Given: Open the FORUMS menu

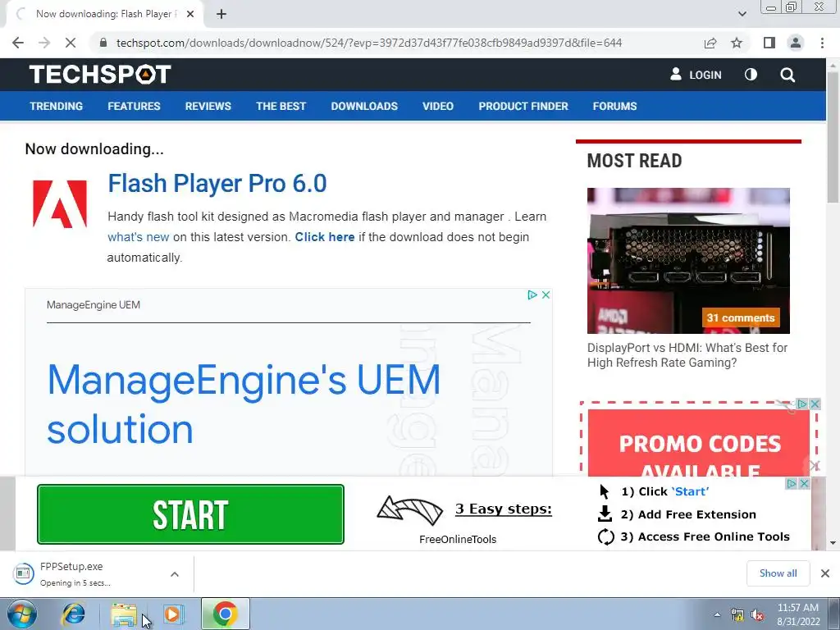Looking at the screenshot, I should 614,106.
